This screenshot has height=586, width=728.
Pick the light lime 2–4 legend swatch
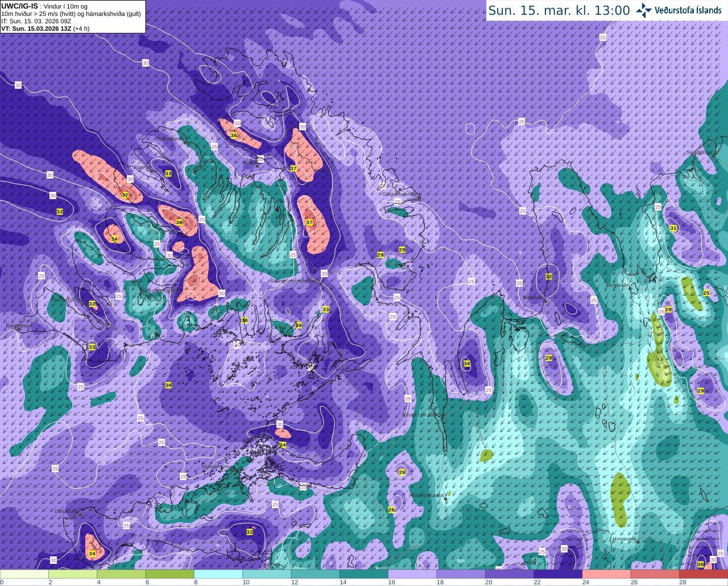[73, 574]
